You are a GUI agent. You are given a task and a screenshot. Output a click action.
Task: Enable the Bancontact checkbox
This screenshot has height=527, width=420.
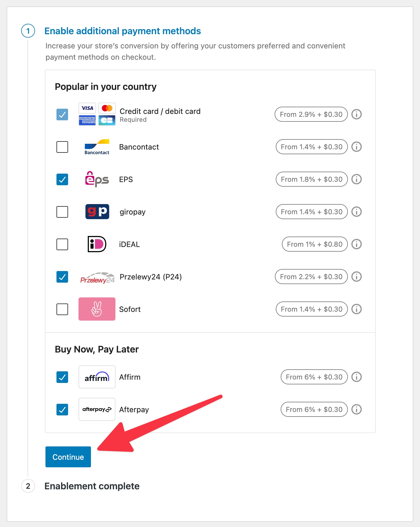pyautogui.click(x=62, y=147)
